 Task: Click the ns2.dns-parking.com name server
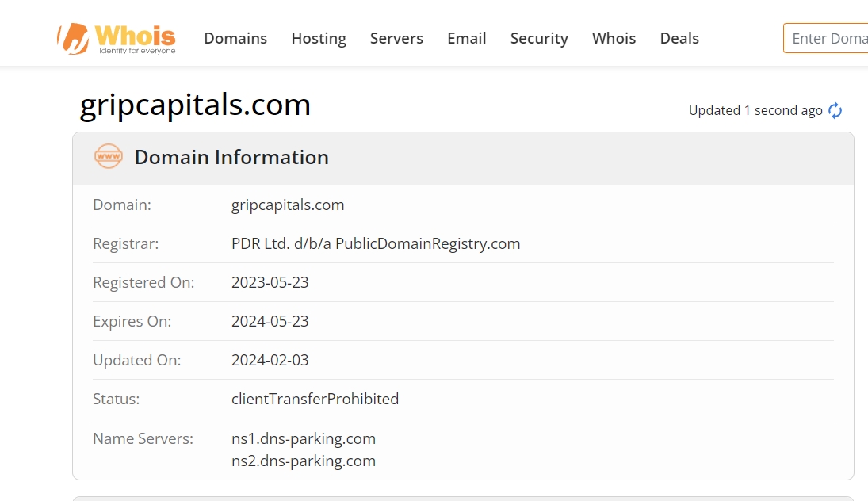pyautogui.click(x=304, y=461)
